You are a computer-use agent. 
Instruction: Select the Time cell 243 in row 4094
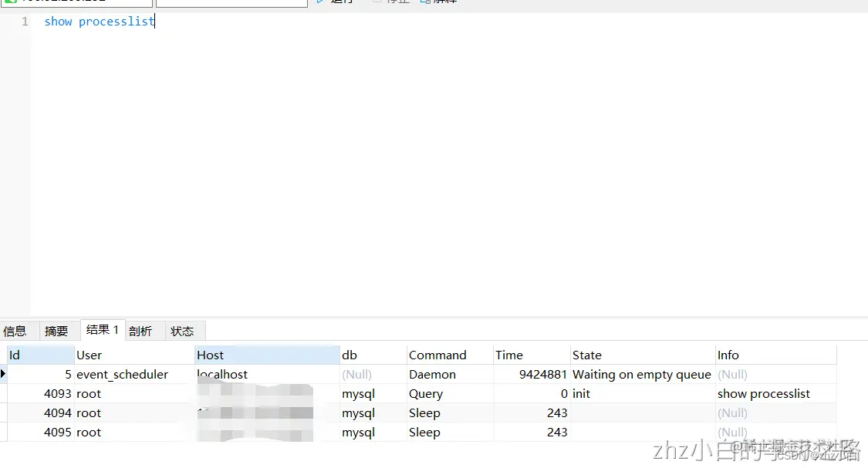click(532, 412)
